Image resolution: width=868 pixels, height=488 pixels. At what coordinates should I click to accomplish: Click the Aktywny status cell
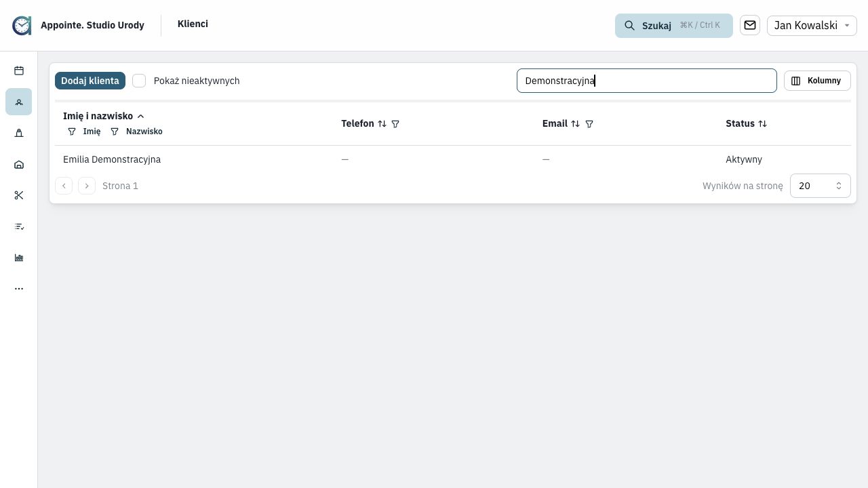pyautogui.click(x=744, y=159)
